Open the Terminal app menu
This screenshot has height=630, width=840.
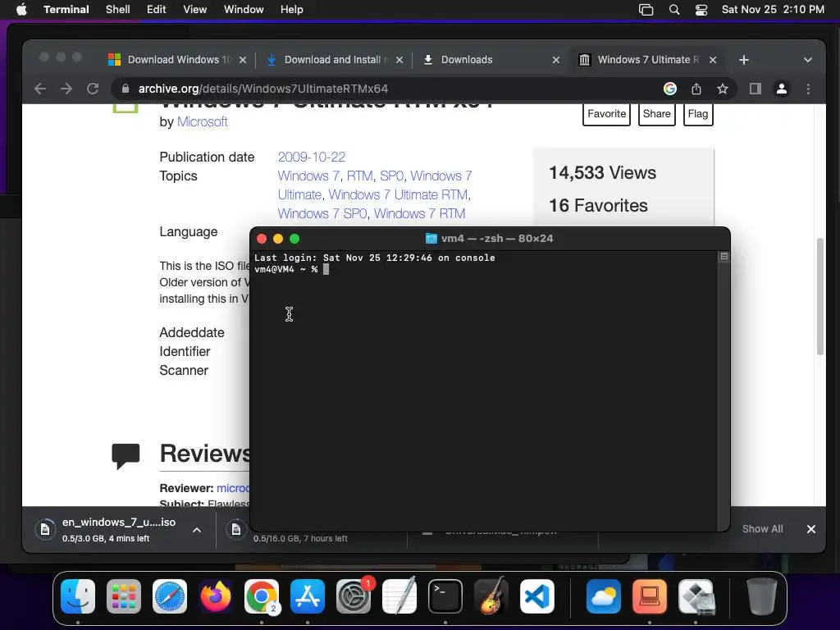(66, 10)
